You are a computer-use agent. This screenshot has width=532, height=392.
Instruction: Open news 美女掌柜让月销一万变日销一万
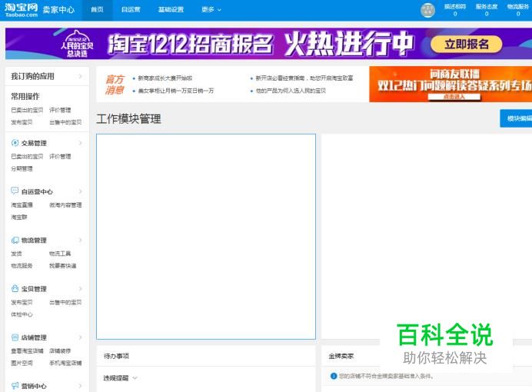176,91
